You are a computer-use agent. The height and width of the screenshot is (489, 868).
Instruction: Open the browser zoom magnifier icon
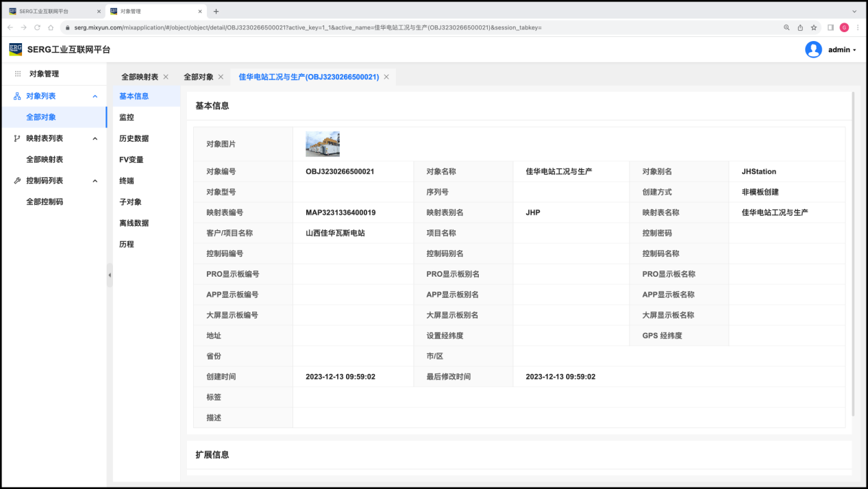pos(786,27)
